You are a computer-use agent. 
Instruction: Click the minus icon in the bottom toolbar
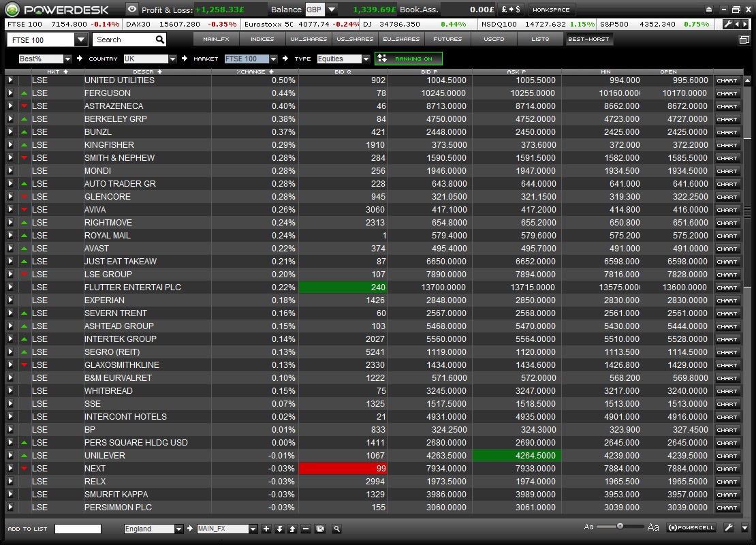click(306, 529)
